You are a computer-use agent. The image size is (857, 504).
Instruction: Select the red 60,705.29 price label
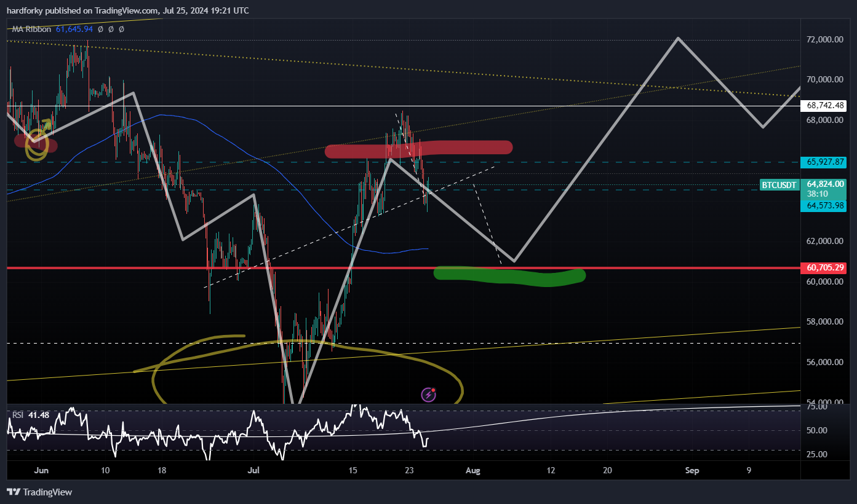(x=824, y=268)
